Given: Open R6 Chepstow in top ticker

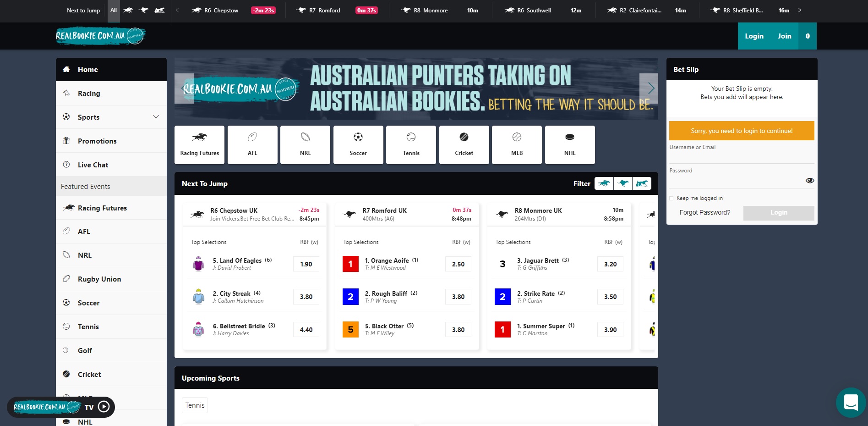Looking at the screenshot, I should pyautogui.click(x=234, y=11).
